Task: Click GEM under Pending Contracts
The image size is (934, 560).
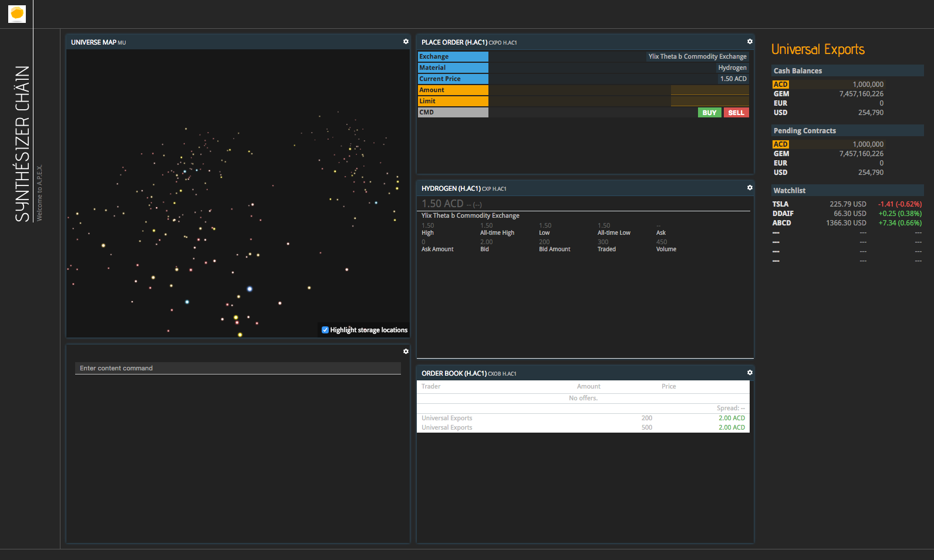Action: click(x=781, y=154)
